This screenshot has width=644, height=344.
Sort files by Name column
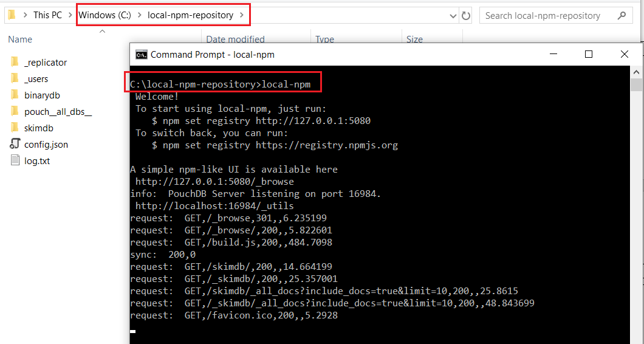pos(20,40)
